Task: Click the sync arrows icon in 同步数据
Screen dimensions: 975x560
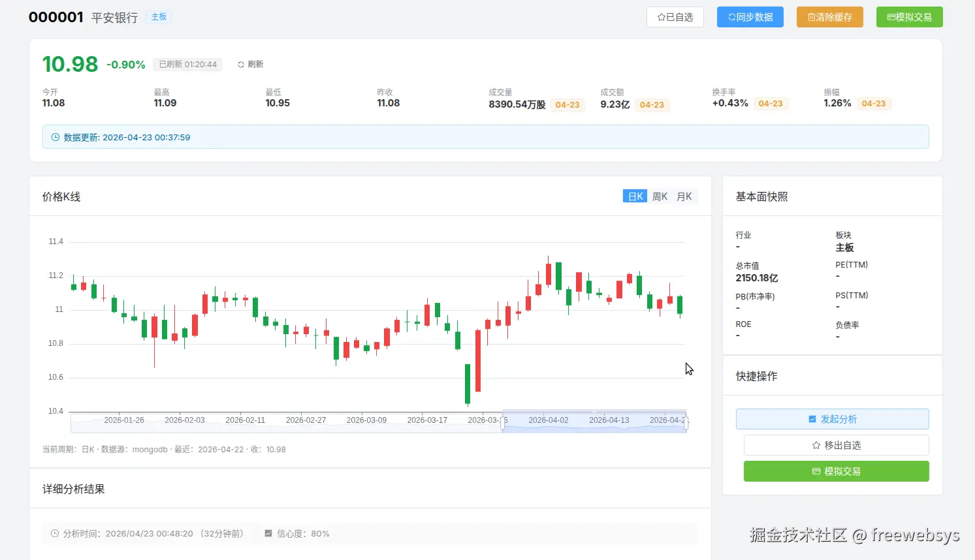Action: click(x=732, y=17)
